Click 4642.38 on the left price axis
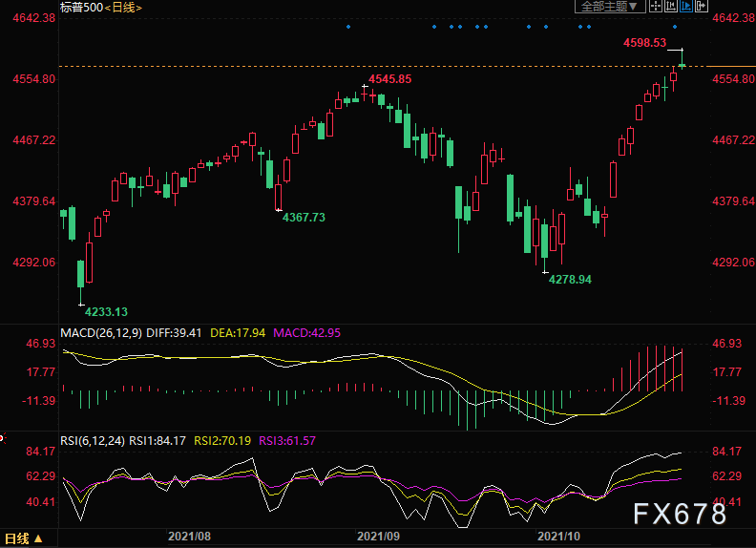The height and width of the screenshot is (548, 756). click(x=33, y=18)
